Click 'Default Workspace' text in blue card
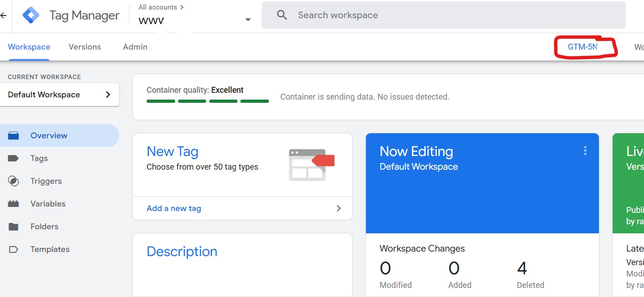 click(419, 166)
